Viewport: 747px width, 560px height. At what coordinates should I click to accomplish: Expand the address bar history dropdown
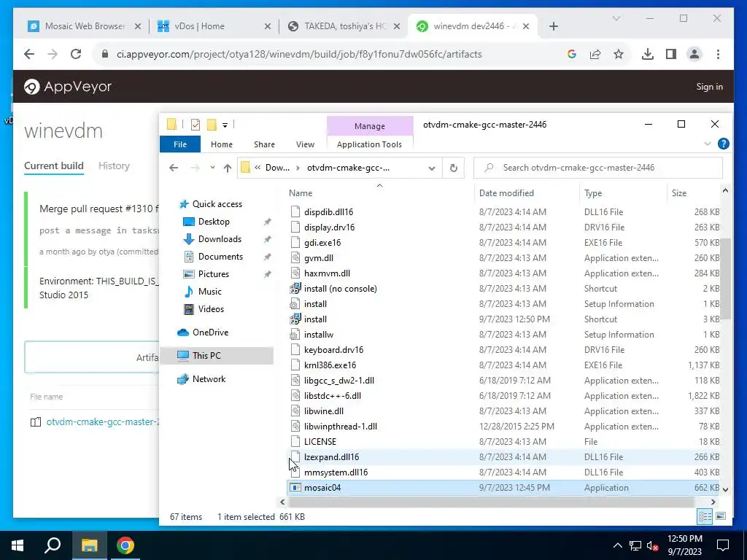432,168
